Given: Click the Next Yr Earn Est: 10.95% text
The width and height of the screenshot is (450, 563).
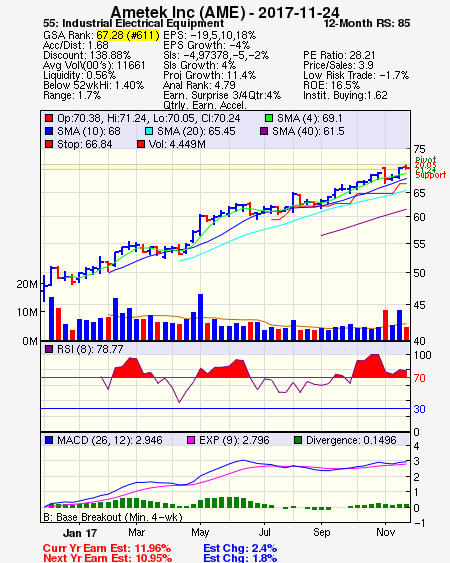Looking at the screenshot, I should tap(107, 558).
